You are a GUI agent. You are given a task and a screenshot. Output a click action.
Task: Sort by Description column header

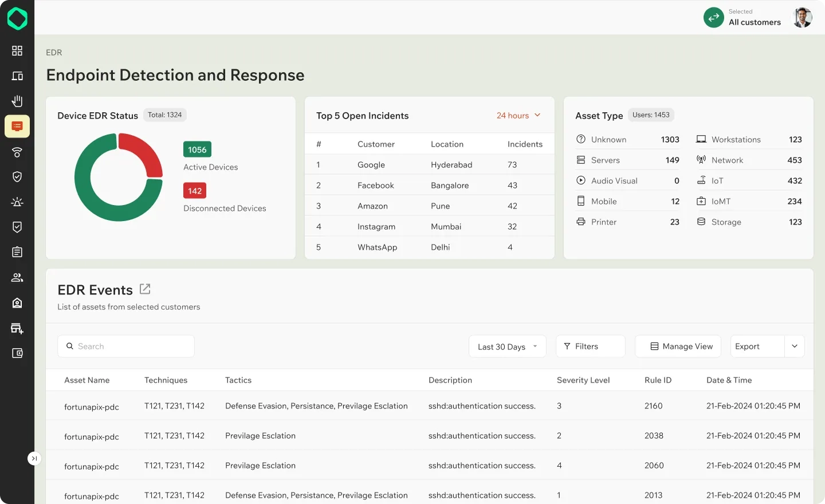point(450,380)
